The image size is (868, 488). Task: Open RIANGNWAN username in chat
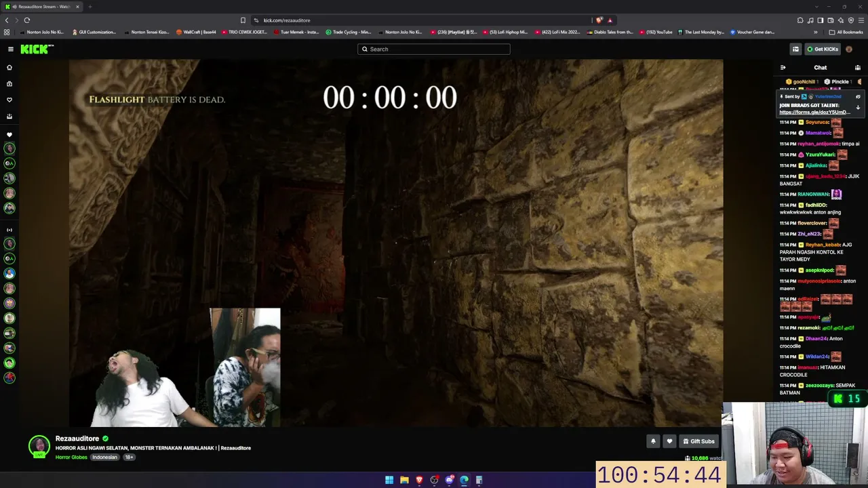coord(814,195)
